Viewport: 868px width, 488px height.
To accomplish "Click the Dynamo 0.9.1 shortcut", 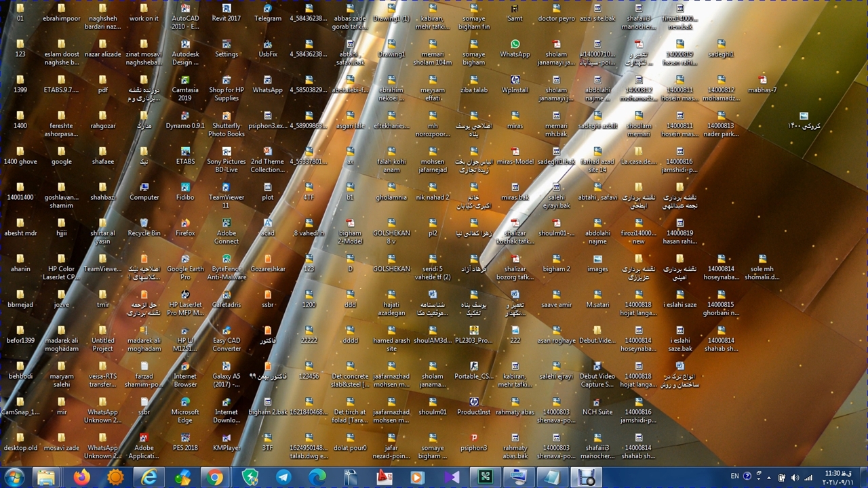I will tap(185, 117).
